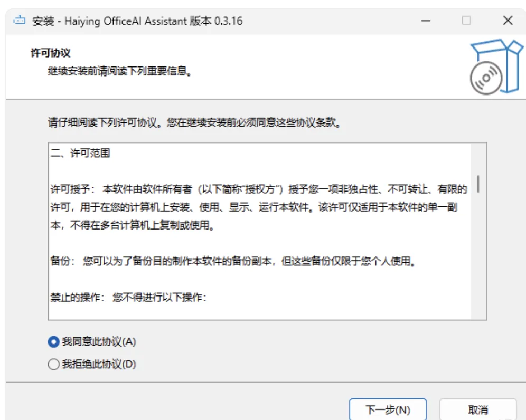Viewport: 526px width, 420px height.
Task: Click the license text scrollbar thumb
Action: click(x=478, y=184)
